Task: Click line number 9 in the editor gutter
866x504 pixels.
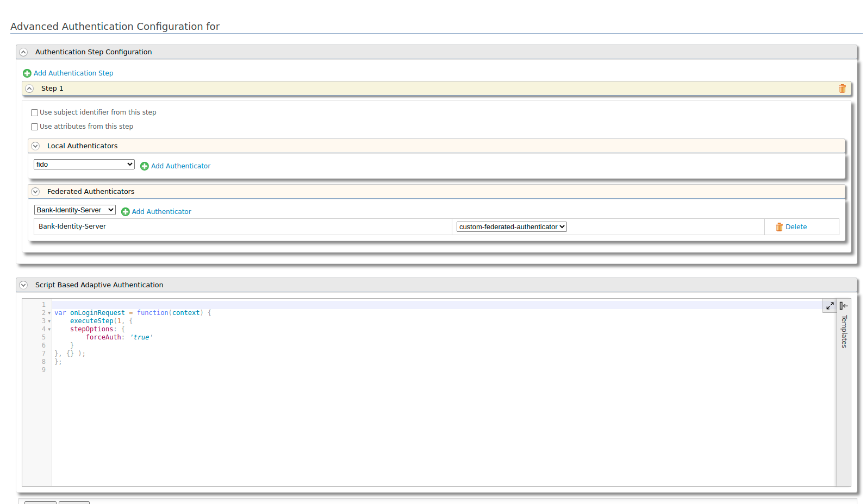Action: pos(43,370)
